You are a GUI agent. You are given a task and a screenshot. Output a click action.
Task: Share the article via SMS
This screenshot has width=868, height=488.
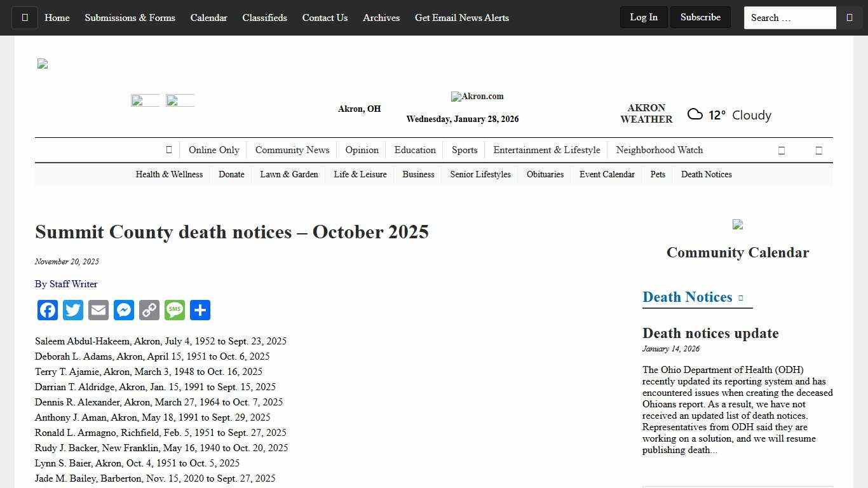175,310
